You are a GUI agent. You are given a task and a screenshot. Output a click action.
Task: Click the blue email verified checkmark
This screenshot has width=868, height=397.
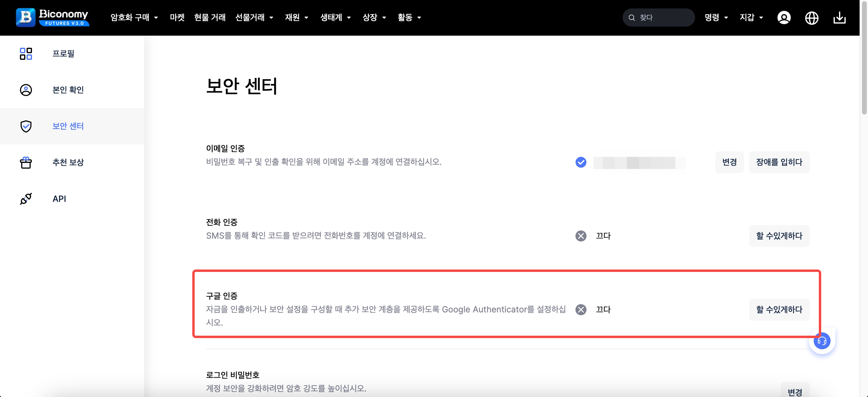(581, 162)
